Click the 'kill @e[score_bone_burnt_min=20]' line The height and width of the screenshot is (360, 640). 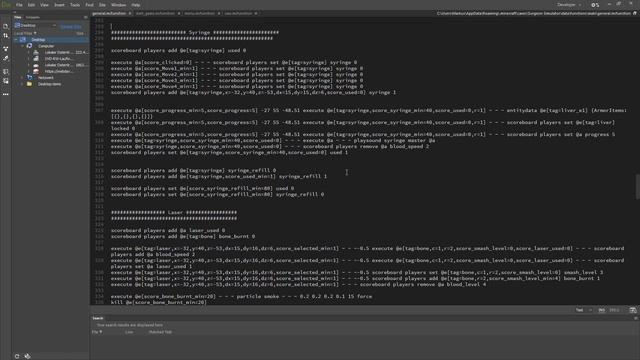click(x=159, y=302)
